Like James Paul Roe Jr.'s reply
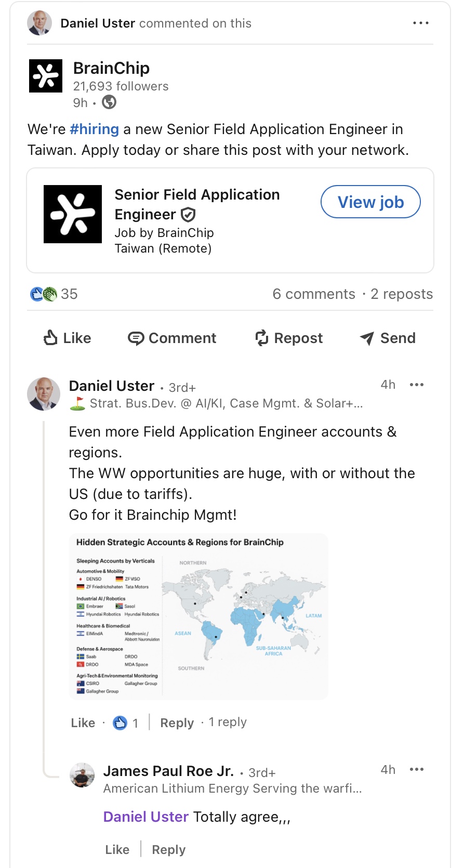Image resolution: width=464 pixels, height=868 pixels. [x=117, y=850]
